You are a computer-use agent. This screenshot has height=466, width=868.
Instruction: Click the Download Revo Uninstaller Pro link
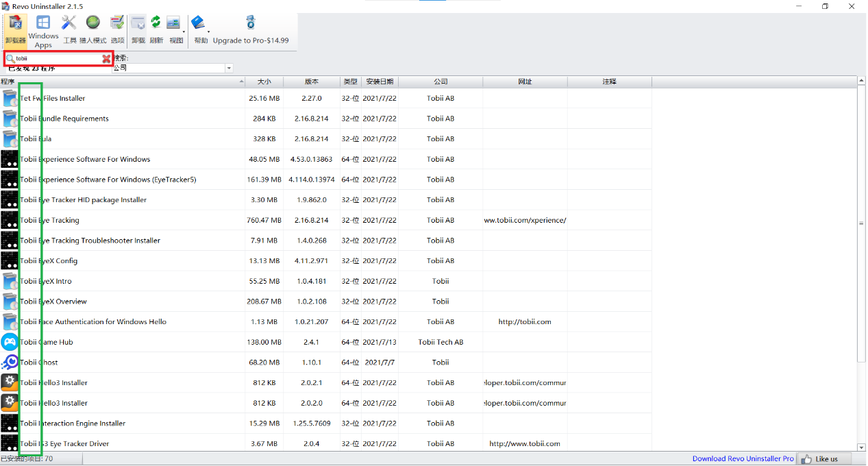743,459
